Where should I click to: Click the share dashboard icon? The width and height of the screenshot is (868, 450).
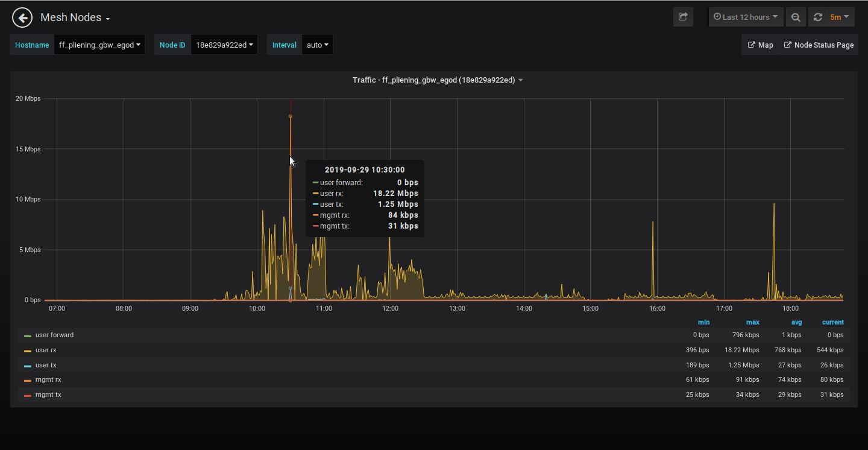pyautogui.click(x=683, y=17)
